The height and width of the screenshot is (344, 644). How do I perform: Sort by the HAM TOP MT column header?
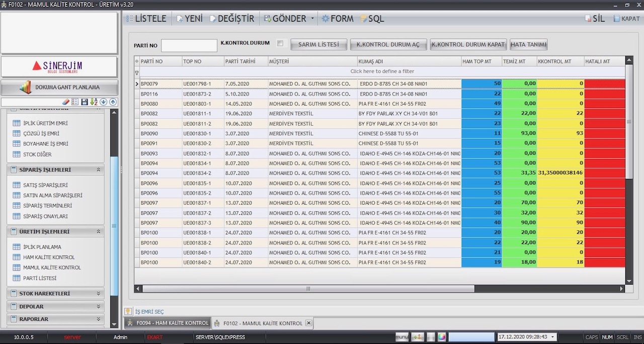click(x=481, y=61)
